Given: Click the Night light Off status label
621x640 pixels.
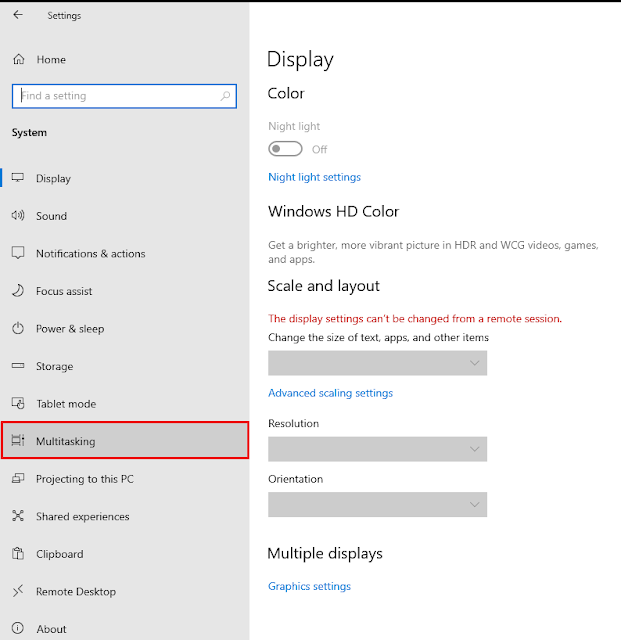Looking at the screenshot, I should point(319,149).
